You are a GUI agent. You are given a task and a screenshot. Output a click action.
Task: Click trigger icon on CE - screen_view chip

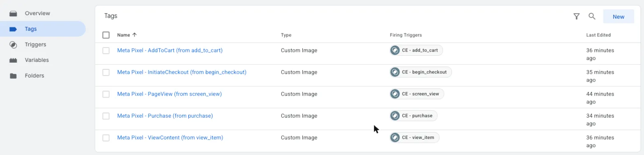click(x=395, y=94)
